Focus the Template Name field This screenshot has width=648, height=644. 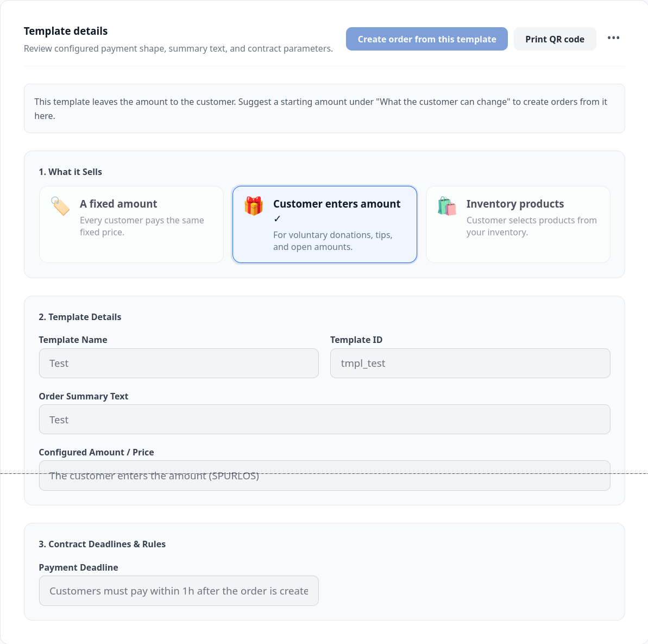pos(179,363)
